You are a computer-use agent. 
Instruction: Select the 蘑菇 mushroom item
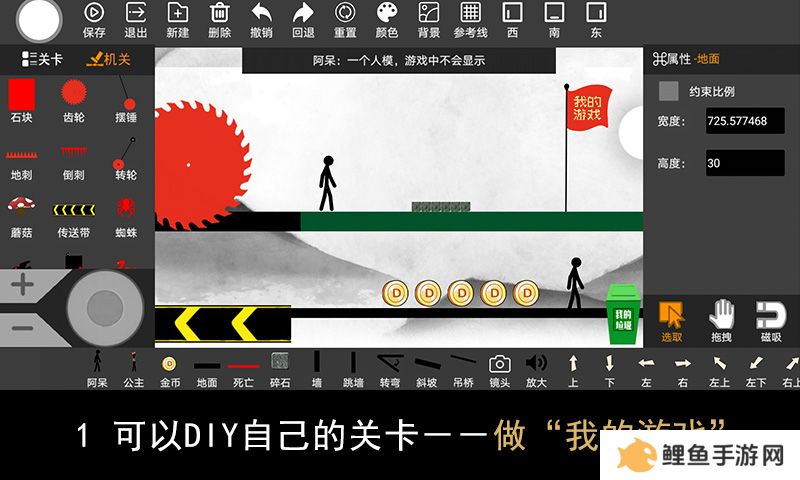pos(21,206)
